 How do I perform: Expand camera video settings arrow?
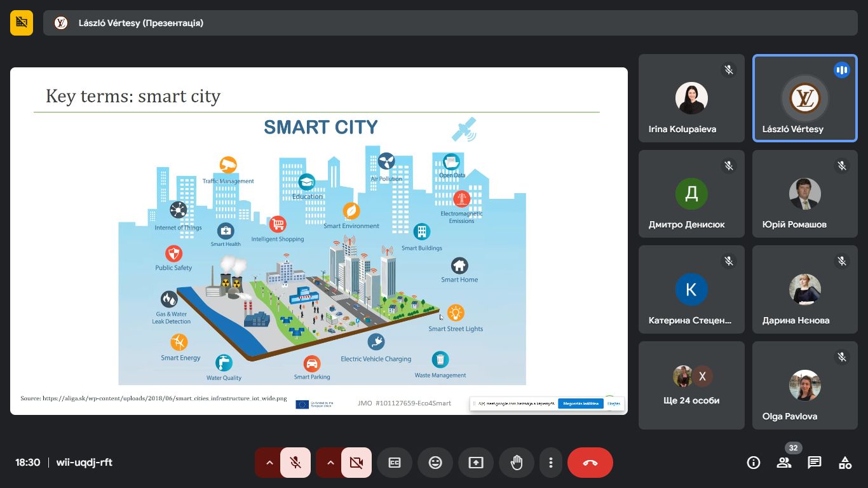click(330, 463)
